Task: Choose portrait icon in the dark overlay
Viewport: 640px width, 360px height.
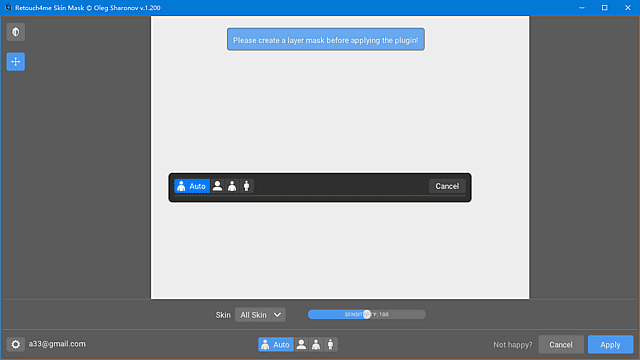Action: (x=218, y=186)
